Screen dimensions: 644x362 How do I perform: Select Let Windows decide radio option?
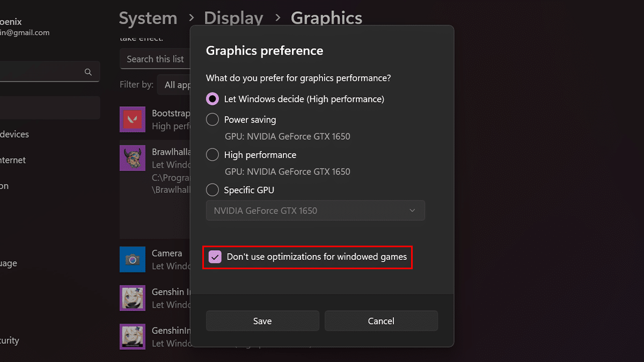(212, 99)
